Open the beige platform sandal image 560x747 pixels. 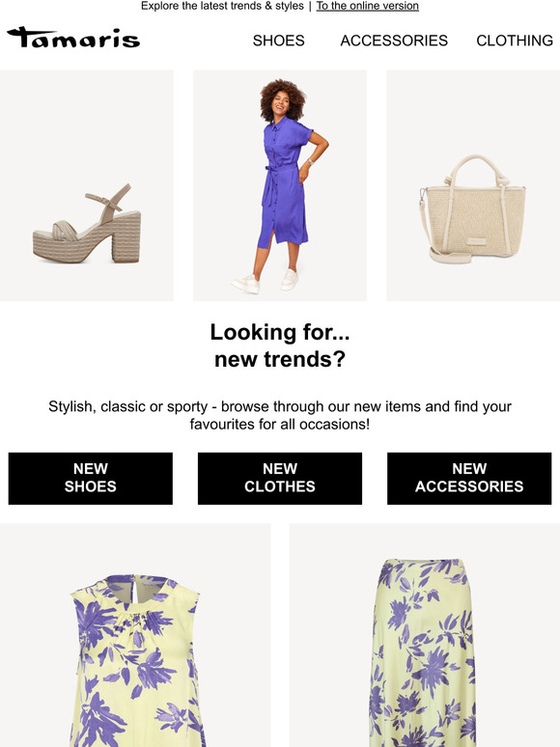87,185
